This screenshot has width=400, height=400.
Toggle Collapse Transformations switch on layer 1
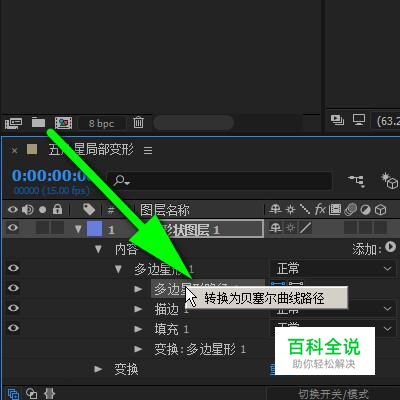(291, 228)
